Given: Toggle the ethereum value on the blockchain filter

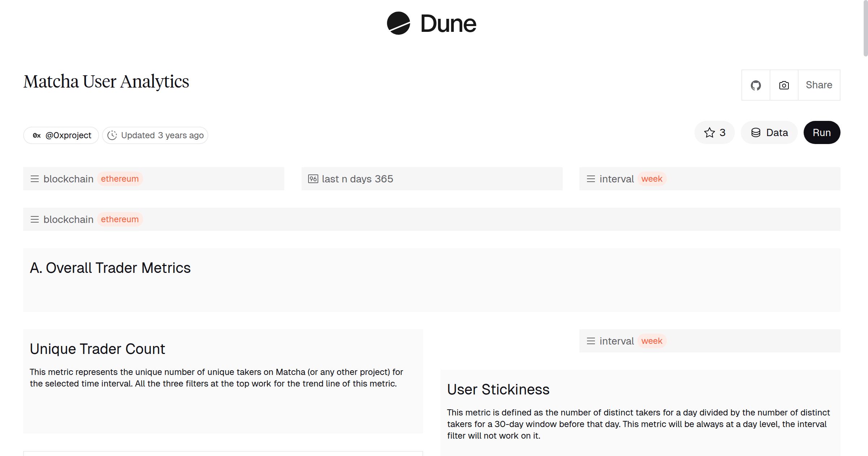Looking at the screenshot, I should (x=120, y=178).
